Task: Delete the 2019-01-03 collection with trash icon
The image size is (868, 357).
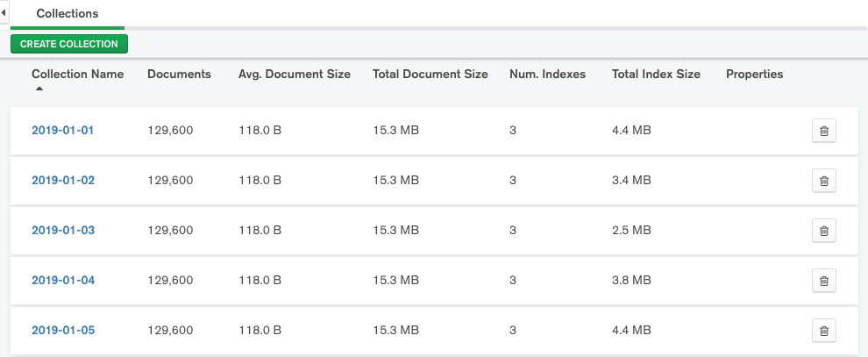Action: click(x=823, y=230)
